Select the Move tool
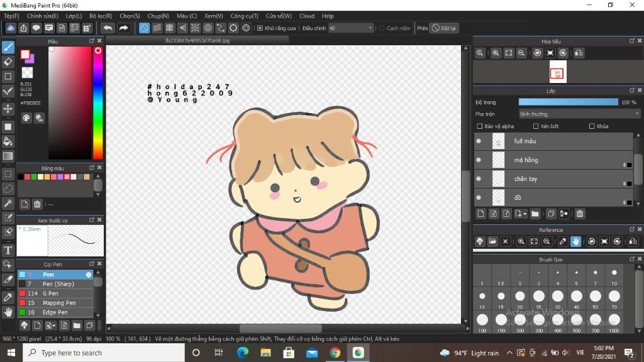Screen dimensions: 644x362 coord(8,109)
